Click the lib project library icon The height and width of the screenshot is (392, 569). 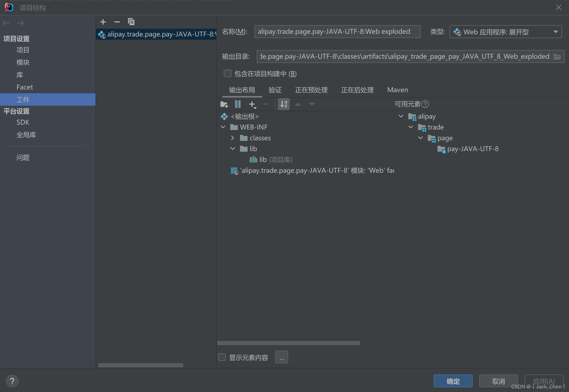pyautogui.click(x=254, y=160)
